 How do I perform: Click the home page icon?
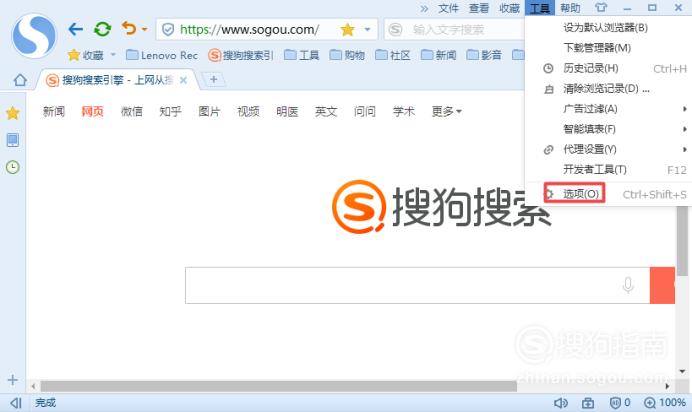coord(20,80)
